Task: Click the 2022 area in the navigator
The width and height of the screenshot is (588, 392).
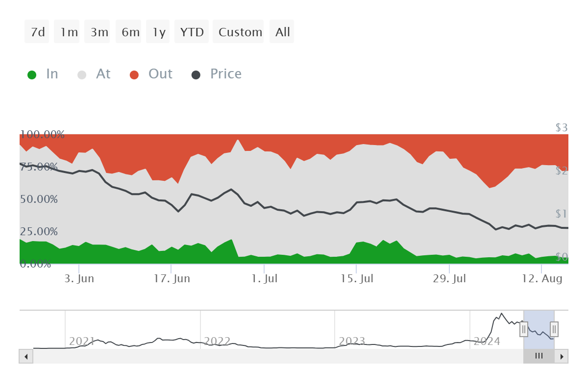Action: [x=217, y=341]
